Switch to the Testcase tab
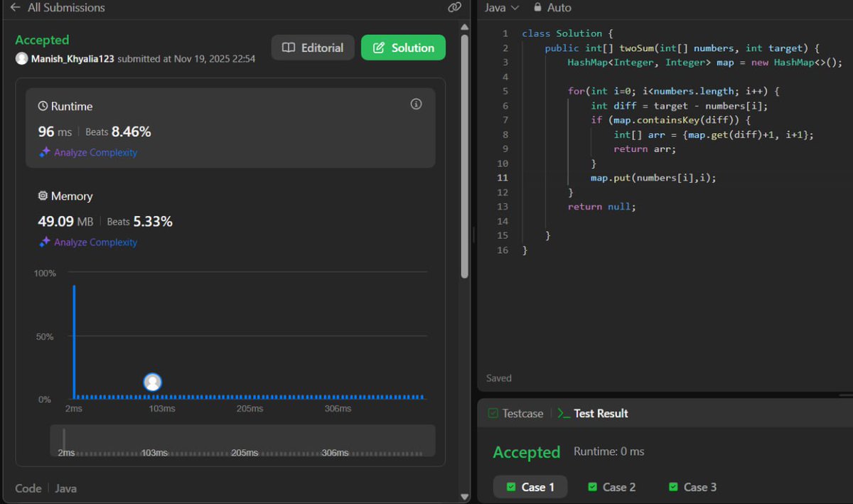The width and height of the screenshot is (853, 504). tap(515, 413)
